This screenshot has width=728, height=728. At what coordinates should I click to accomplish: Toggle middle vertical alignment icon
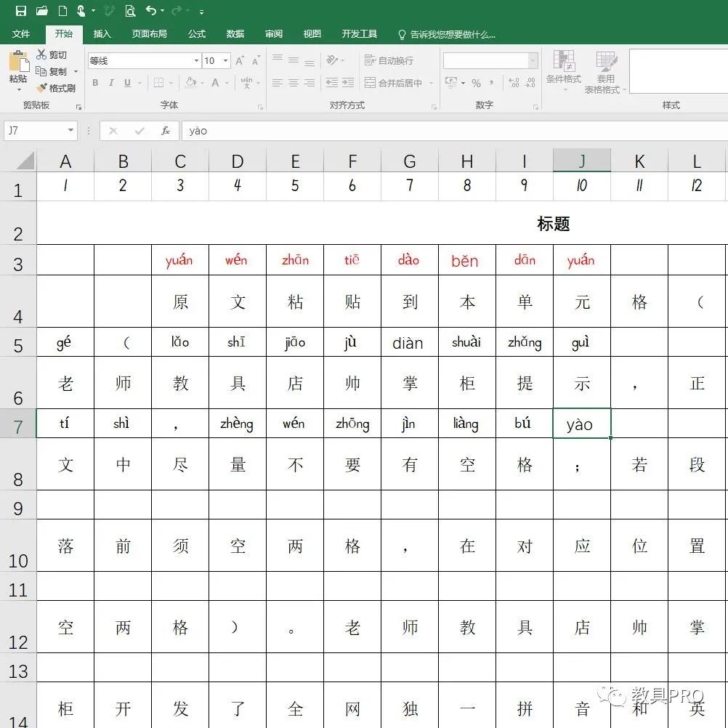coord(294,60)
